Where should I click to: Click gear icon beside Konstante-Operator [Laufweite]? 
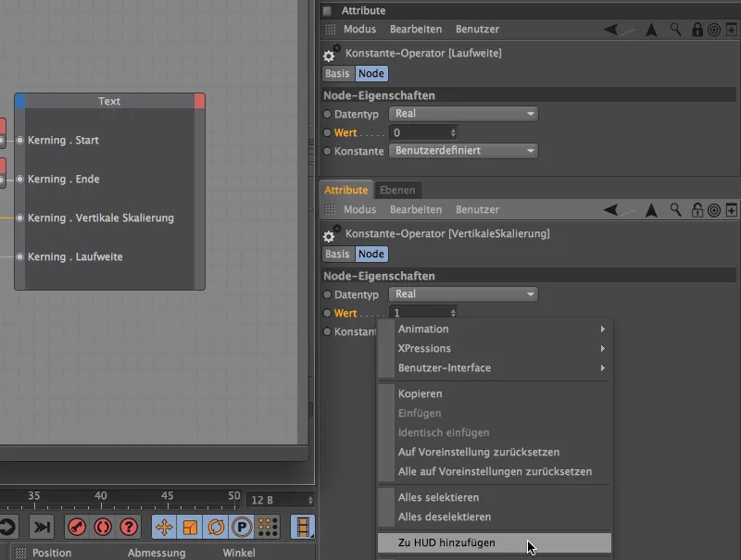pyautogui.click(x=332, y=53)
